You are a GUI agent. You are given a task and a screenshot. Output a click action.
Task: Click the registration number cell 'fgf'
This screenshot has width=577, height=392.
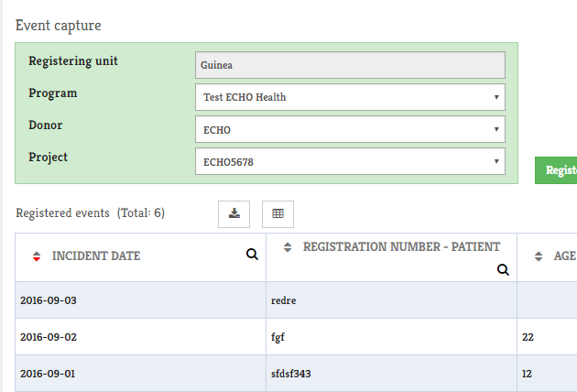pyautogui.click(x=278, y=337)
